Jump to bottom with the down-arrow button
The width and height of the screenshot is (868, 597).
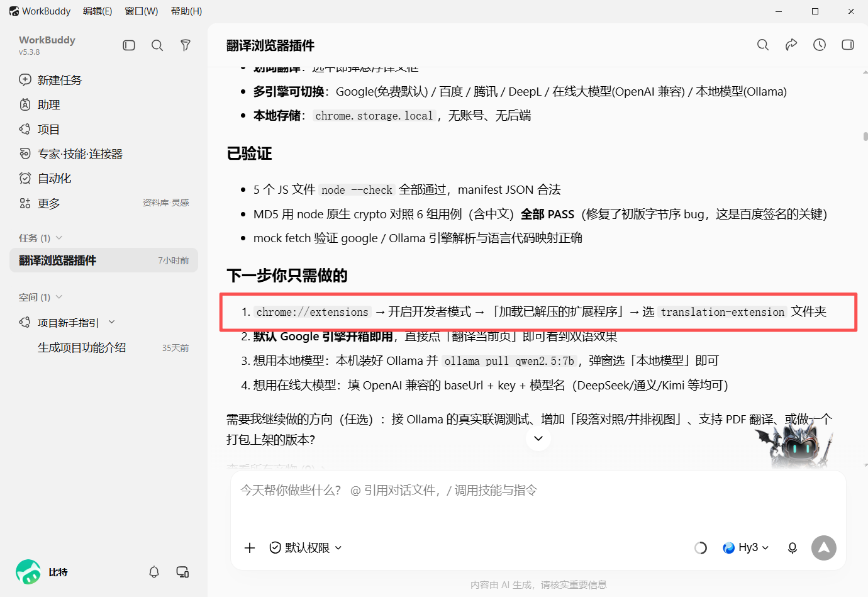point(538,438)
